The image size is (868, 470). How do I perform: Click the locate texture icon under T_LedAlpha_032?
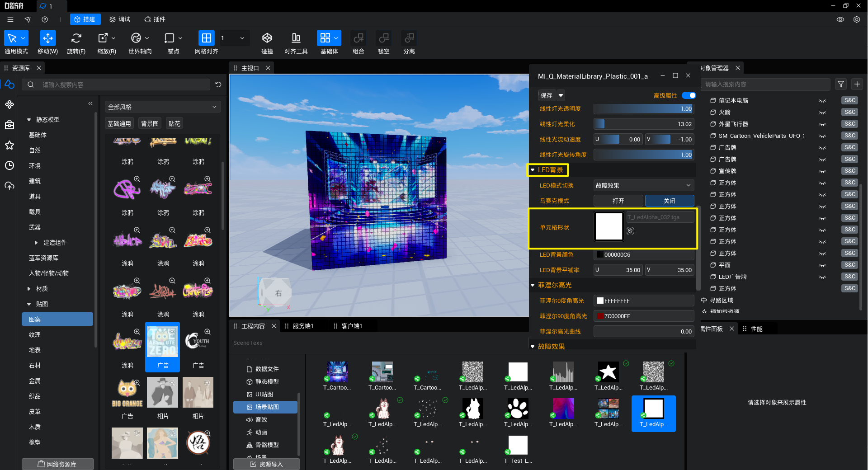[630, 231]
